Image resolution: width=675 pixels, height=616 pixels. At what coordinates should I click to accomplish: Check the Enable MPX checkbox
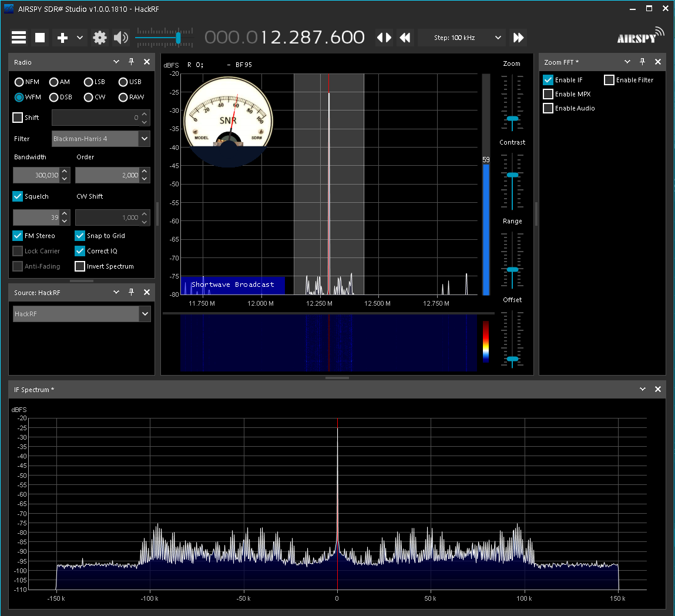548,94
